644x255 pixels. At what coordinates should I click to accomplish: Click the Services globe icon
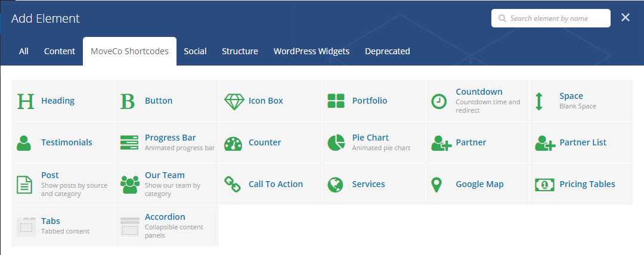pos(335,185)
